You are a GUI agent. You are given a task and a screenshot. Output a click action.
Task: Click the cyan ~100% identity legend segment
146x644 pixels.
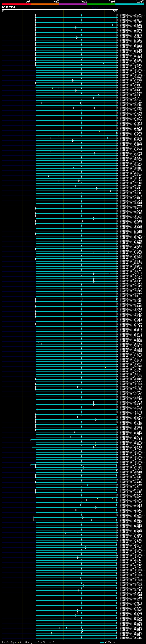point(130,4)
